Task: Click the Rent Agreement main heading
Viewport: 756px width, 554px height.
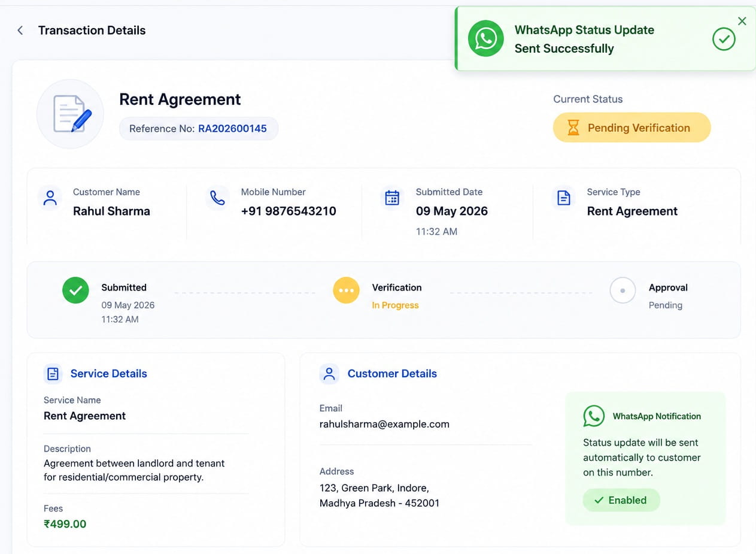Action: coord(180,99)
